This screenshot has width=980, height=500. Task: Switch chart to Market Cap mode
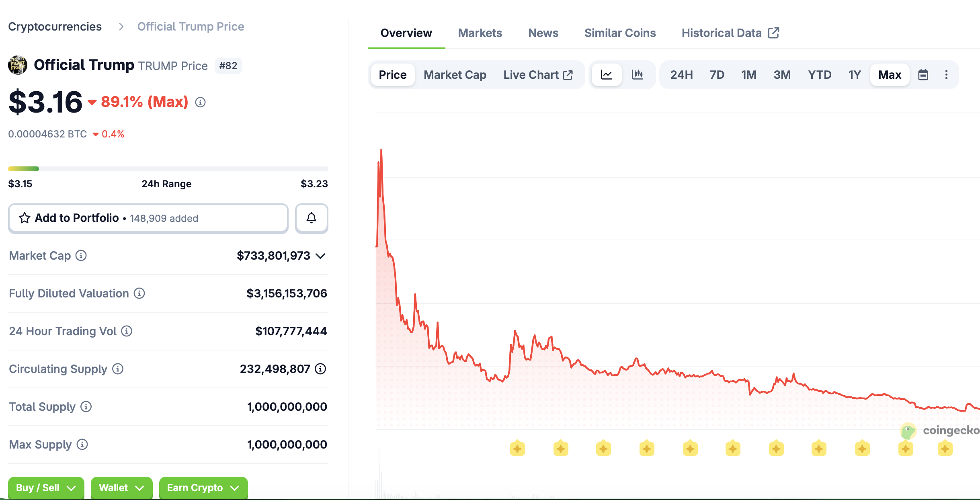[x=455, y=74]
